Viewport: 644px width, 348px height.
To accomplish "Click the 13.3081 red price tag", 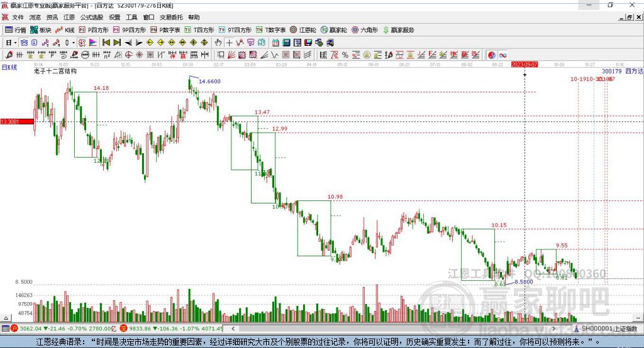I will [x=17, y=121].
